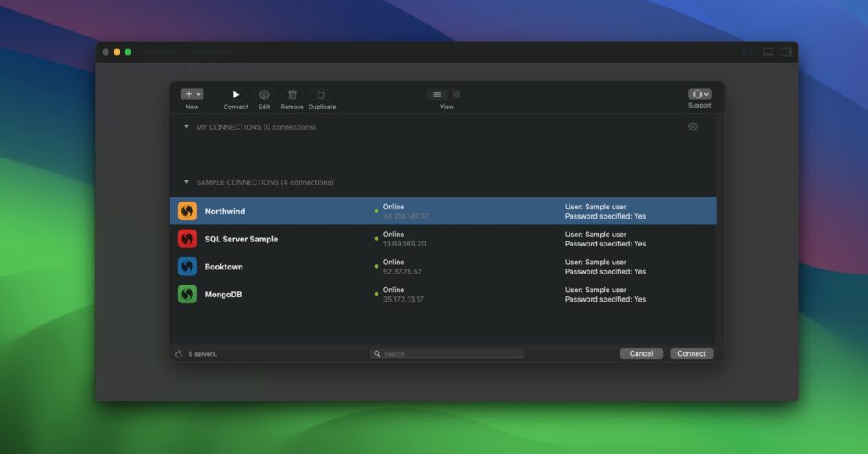
Task: Click the IP address 52.37.75.52
Action: tap(403, 272)
